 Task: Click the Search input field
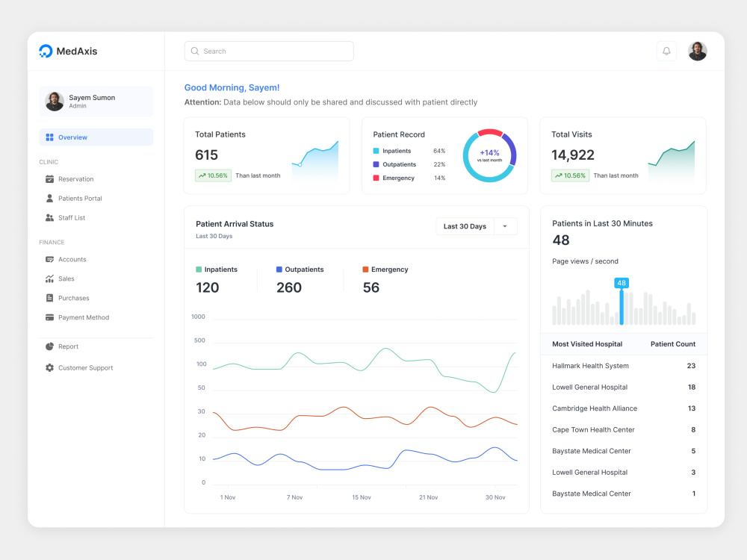[269, 51]
